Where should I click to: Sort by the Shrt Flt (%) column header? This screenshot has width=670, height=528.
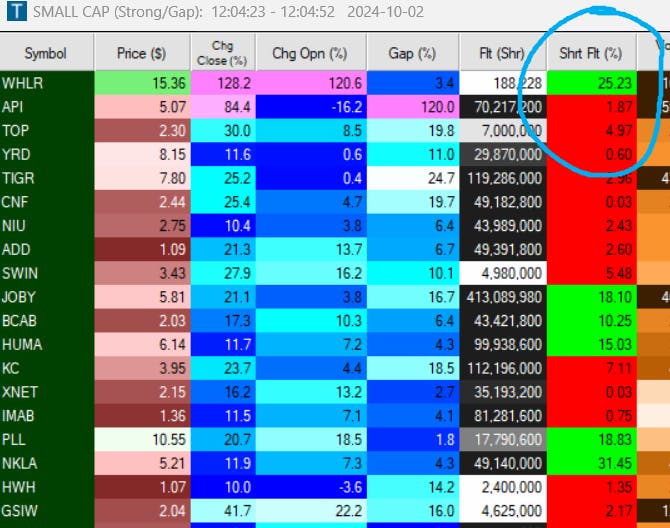coord(591,53)
